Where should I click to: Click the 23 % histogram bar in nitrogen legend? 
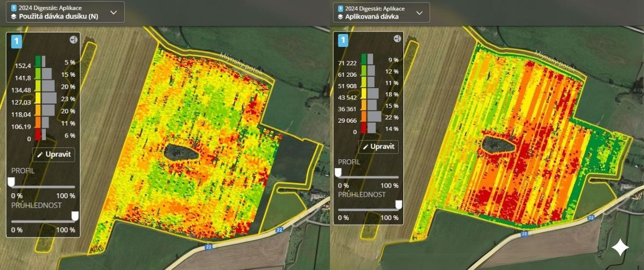49,98
